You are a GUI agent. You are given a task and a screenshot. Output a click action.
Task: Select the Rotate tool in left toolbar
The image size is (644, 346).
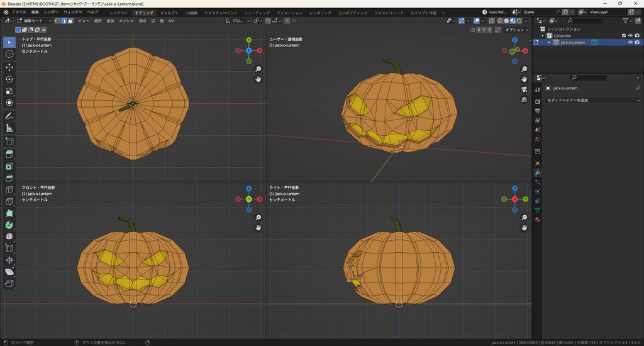click(9, 79)
